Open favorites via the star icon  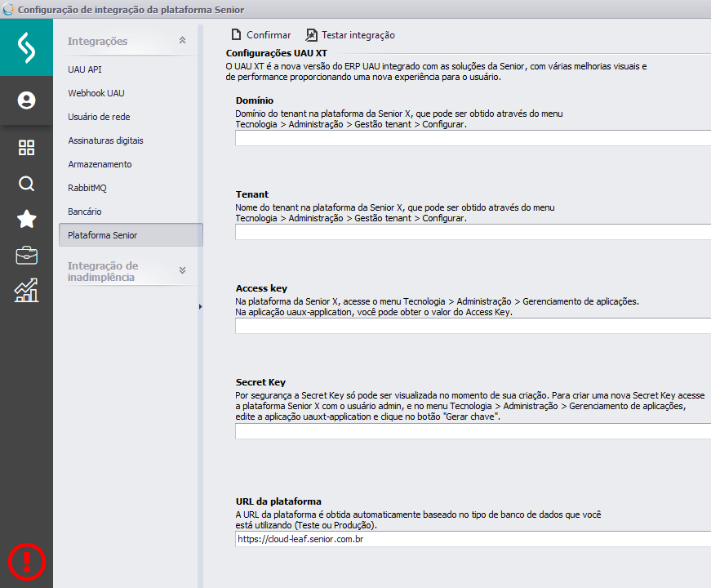tap(26, 219)
